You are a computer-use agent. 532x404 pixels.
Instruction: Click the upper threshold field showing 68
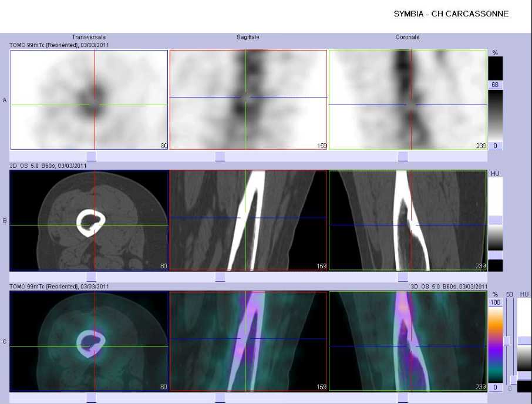point(495,85)
